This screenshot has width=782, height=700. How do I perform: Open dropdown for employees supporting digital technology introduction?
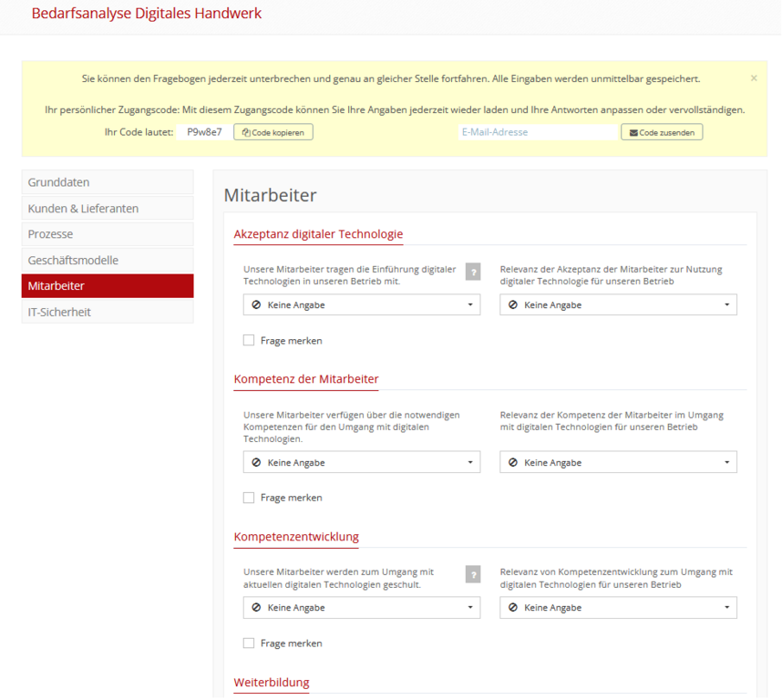(x=362, y=304)
